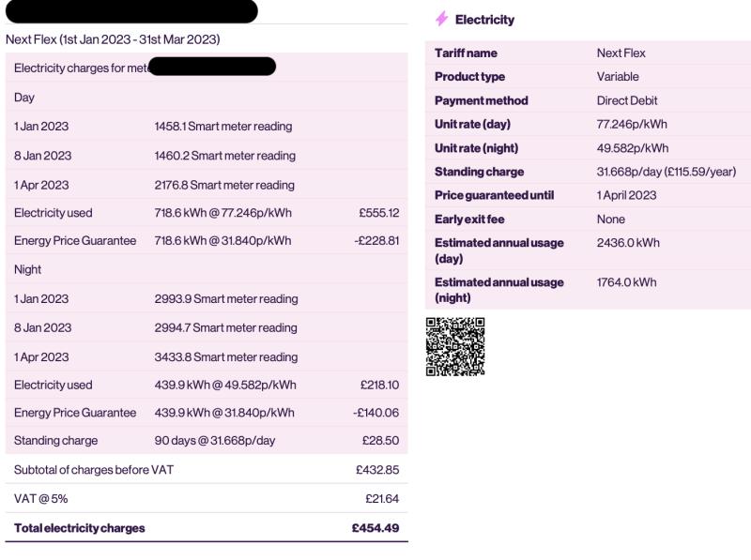Select the day Energy Price Guarantee -£228.81 value

376,240
